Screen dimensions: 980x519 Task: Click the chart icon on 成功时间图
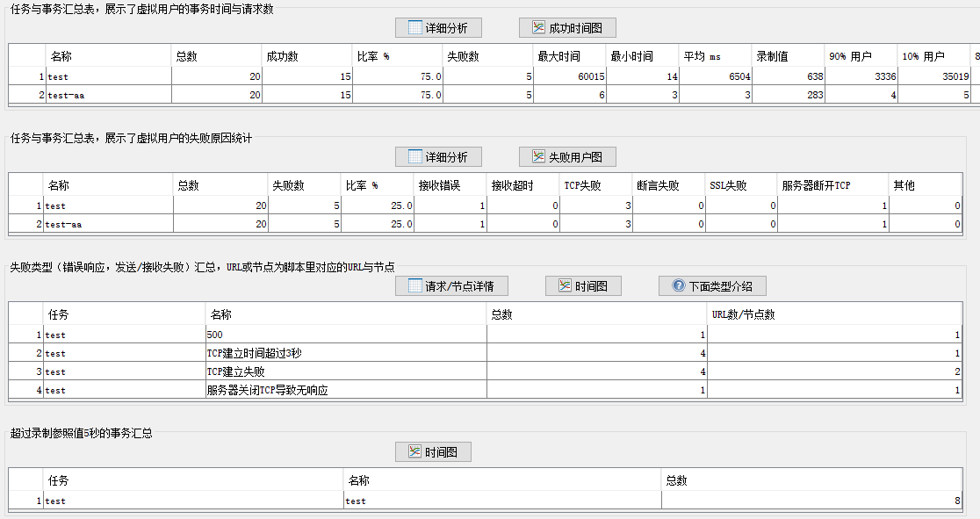pyautogui.click(x=539, y=28)
